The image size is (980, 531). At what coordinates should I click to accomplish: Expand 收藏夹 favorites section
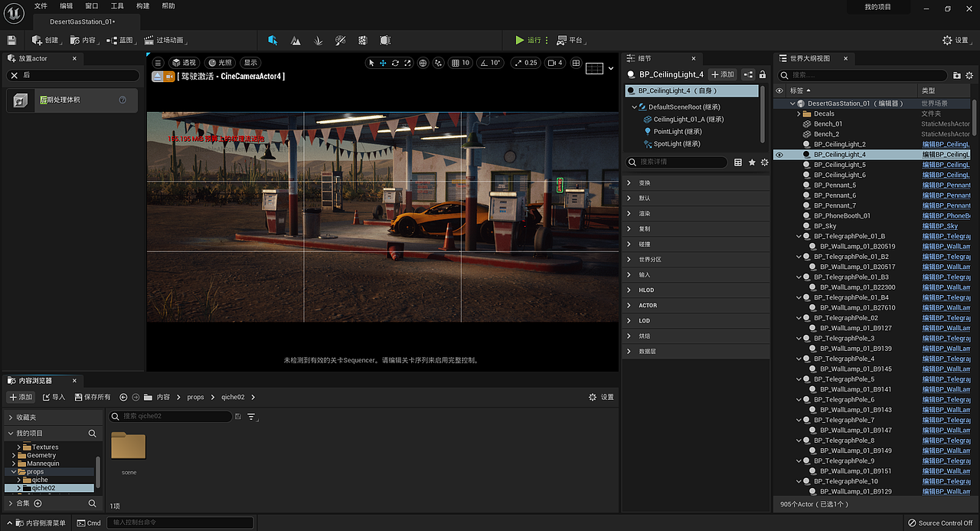pos(11,418)
